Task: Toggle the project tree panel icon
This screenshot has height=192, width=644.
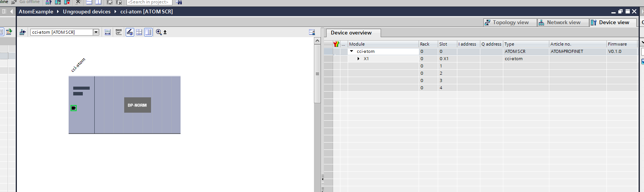Action: point(4,11)
